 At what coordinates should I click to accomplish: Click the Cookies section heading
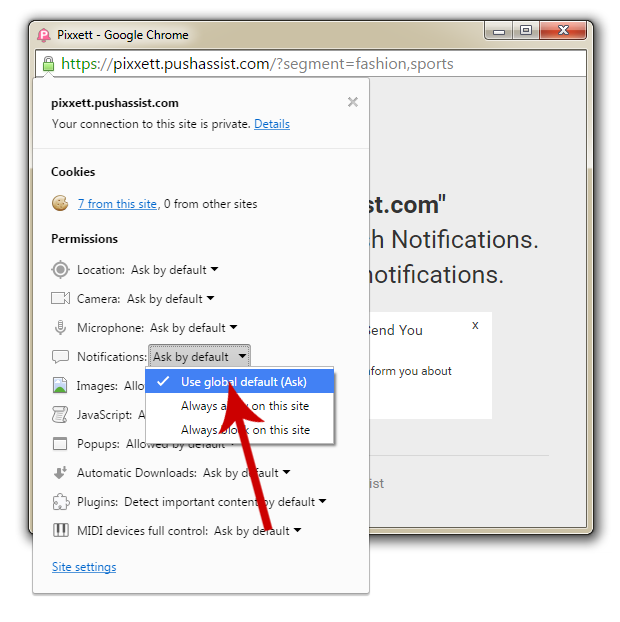(x=73, y=172)
